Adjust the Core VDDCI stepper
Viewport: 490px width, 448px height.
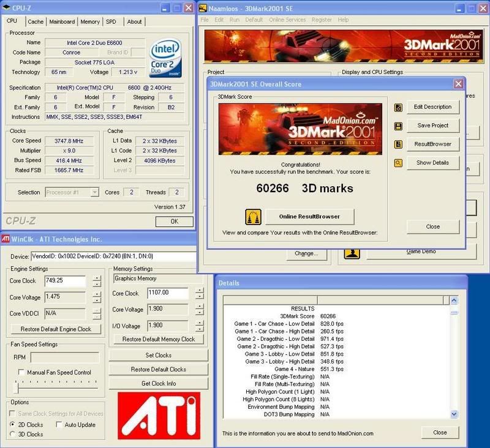97,314
